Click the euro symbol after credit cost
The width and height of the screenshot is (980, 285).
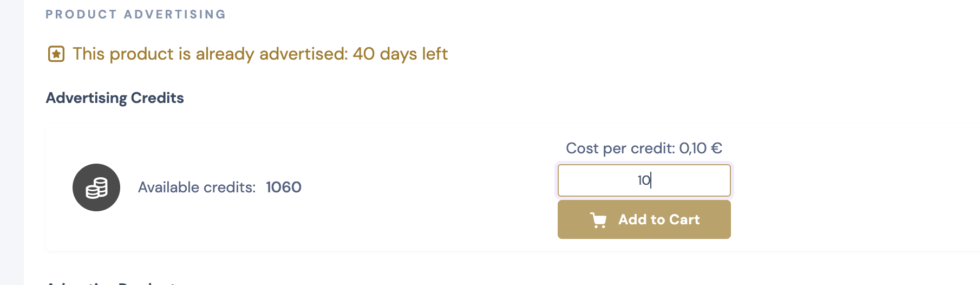[x=717, y=148]
